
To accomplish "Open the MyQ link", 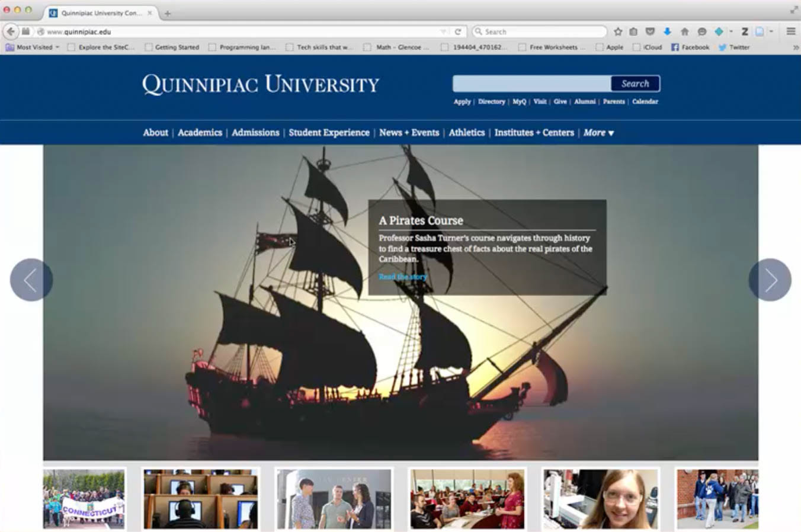I will (519, 101).
